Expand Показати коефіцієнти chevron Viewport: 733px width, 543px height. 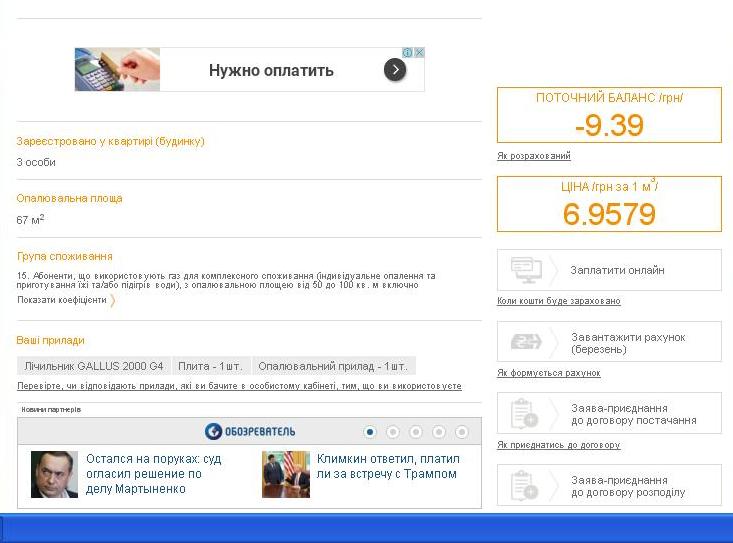[113, 300]
